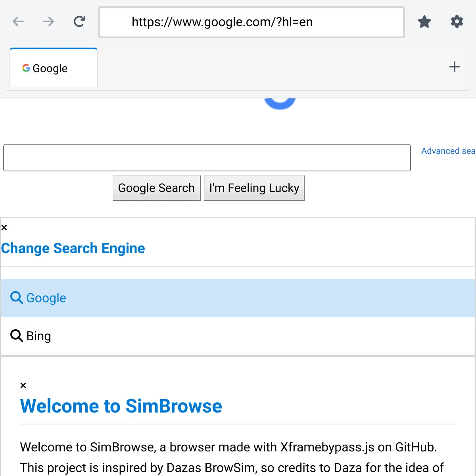
Task: Click the I'm Feeling Lucky button
Action: [254, 188]
